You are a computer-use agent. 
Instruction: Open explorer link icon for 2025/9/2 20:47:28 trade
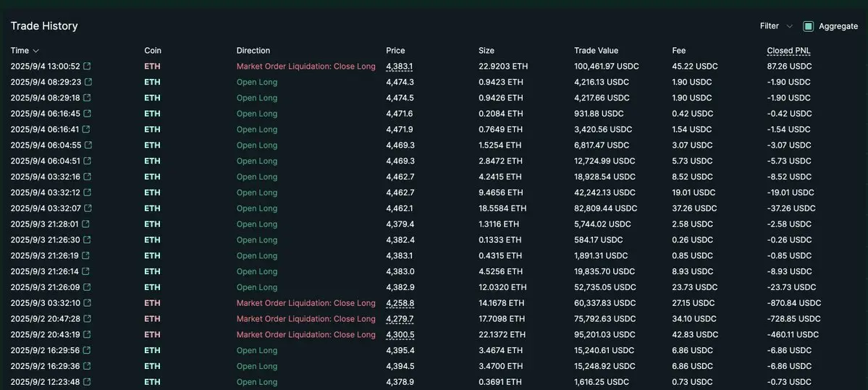point(88,318)
